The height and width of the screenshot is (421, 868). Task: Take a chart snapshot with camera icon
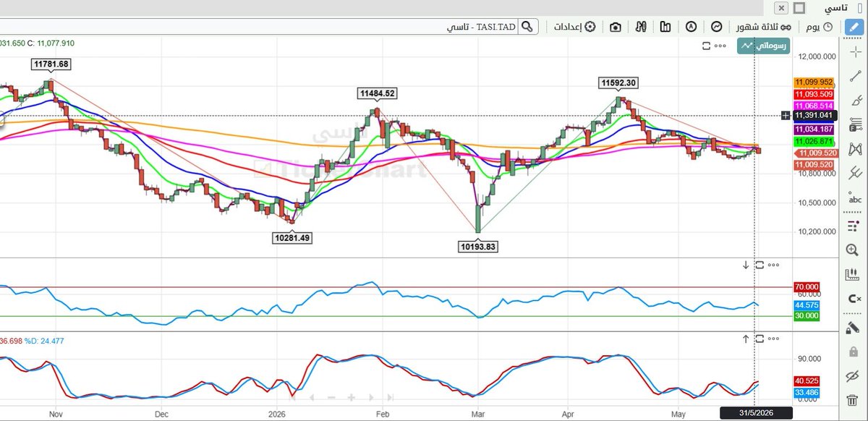pyautogui.click(x=616, y=27)
